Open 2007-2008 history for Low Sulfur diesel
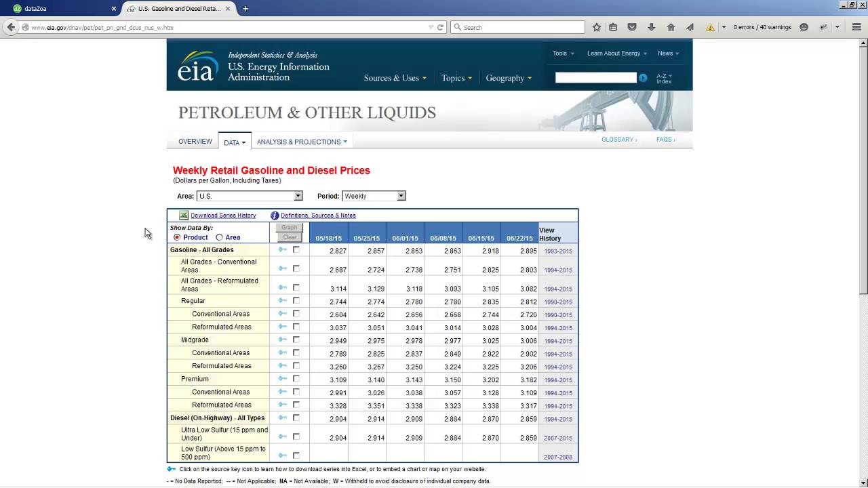This screenshot has width=868, height=488. pyautogui.click(x=558, y=457)
